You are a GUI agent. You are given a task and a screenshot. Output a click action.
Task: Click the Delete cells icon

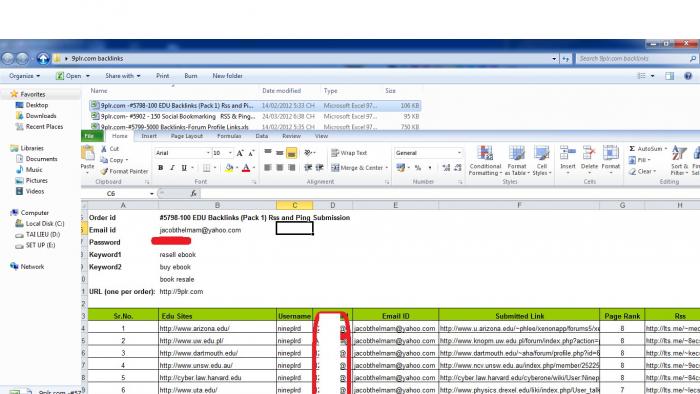coord(589,153)
